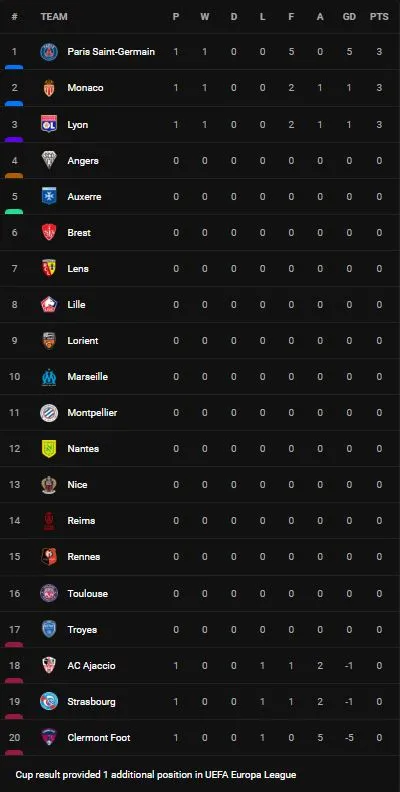Sort table by PTS column header
Viewport: 400px width, 792px height.
[x=379, y=17]
